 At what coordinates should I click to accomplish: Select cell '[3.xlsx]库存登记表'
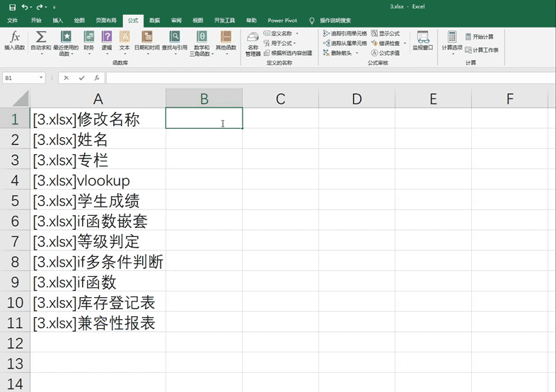tap(98, 303)
